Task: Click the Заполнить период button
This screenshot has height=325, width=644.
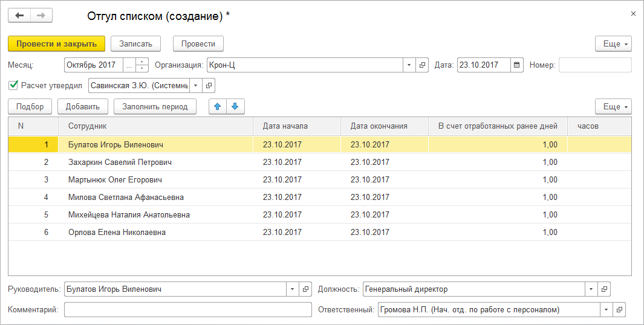Action: tap(155, 107)
